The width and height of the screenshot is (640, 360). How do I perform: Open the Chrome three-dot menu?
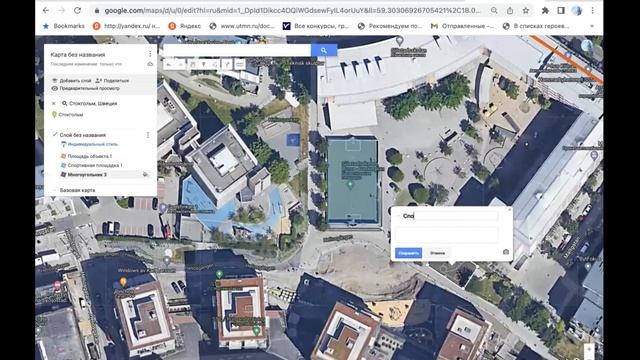click(592, 11)
